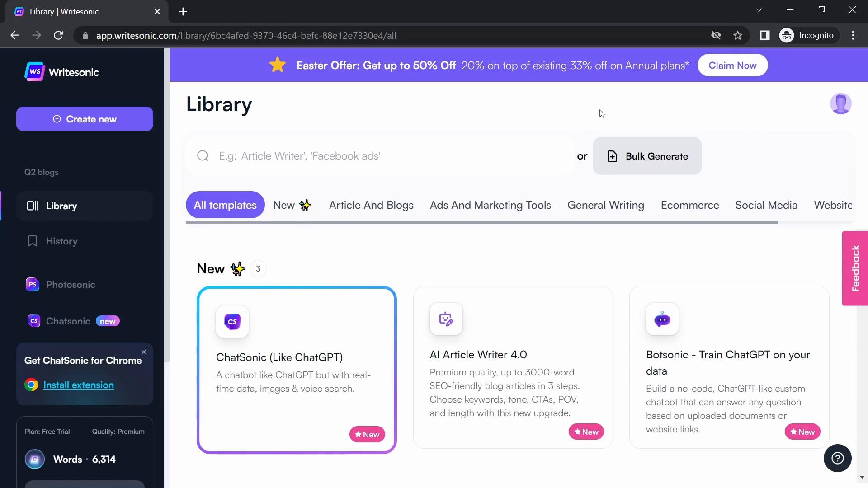Toggle the 'All templates' filter view
Screen dimensions: 868x488
225,205
